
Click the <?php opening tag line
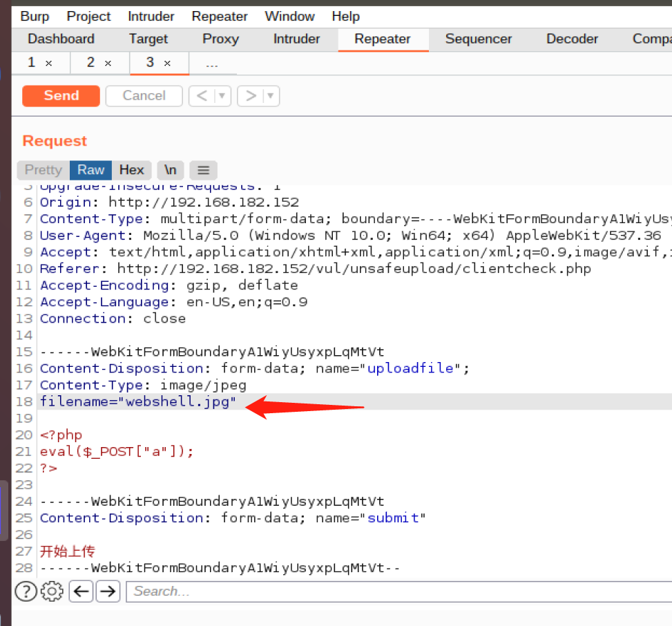pyautogui.click(x=61, y=435)
